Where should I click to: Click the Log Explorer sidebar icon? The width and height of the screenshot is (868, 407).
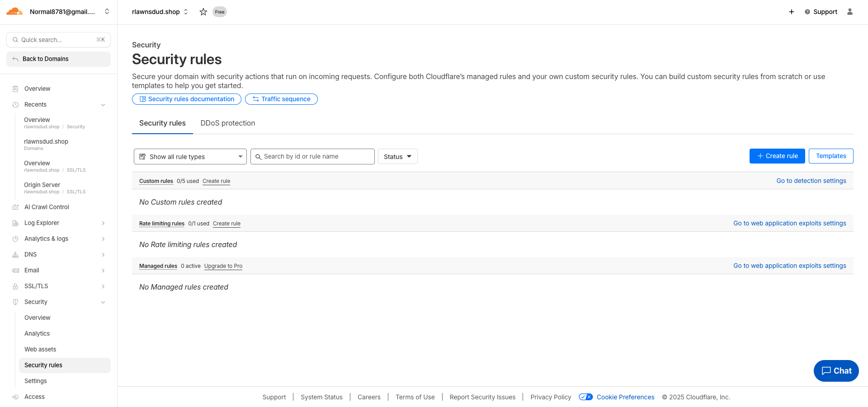15,223
